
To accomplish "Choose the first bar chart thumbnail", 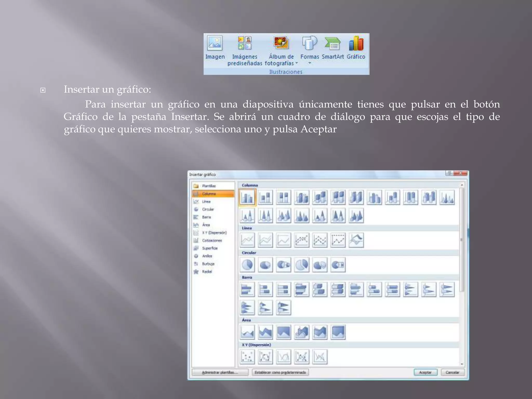I will (247, 289).
